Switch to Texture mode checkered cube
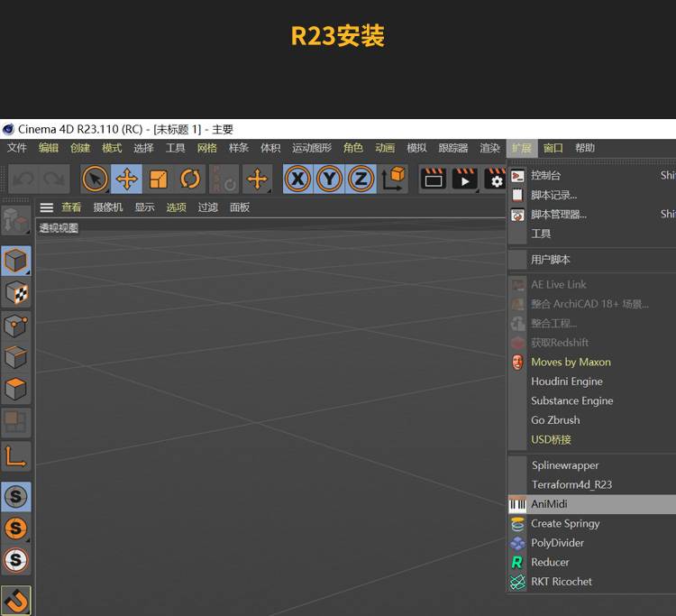This screenshot has width=676, height=616. [x=16, y=293]
